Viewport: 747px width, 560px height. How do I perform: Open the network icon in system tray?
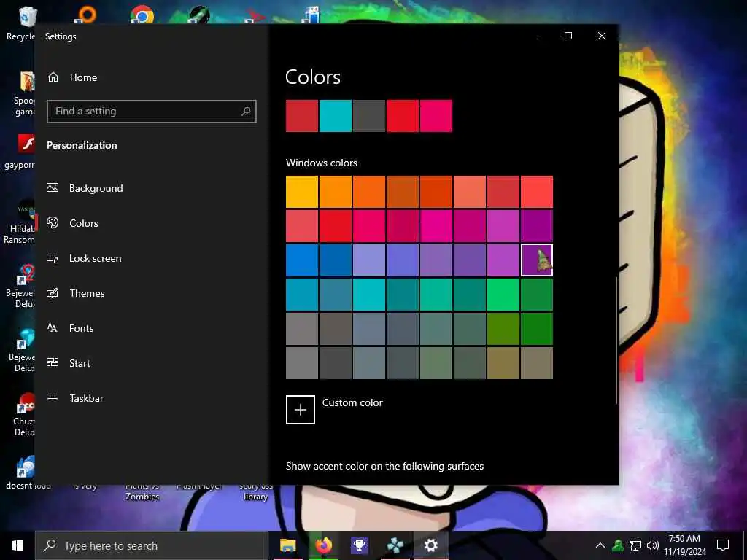pos(635,545)
